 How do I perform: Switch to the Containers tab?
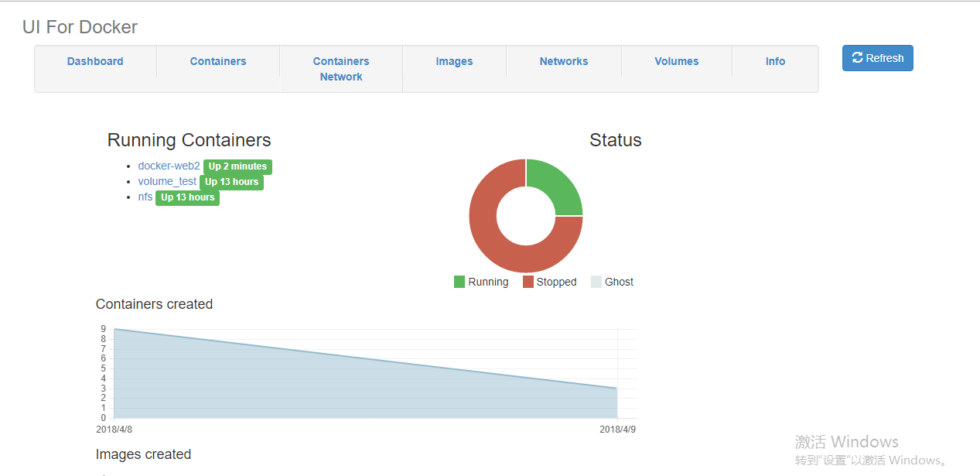[218, 61]
